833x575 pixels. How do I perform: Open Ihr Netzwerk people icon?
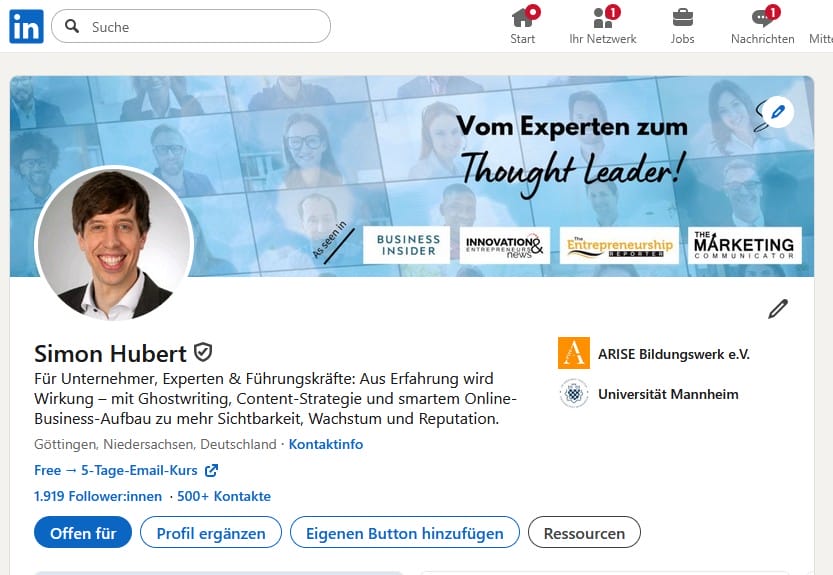[x=603, y=18]
